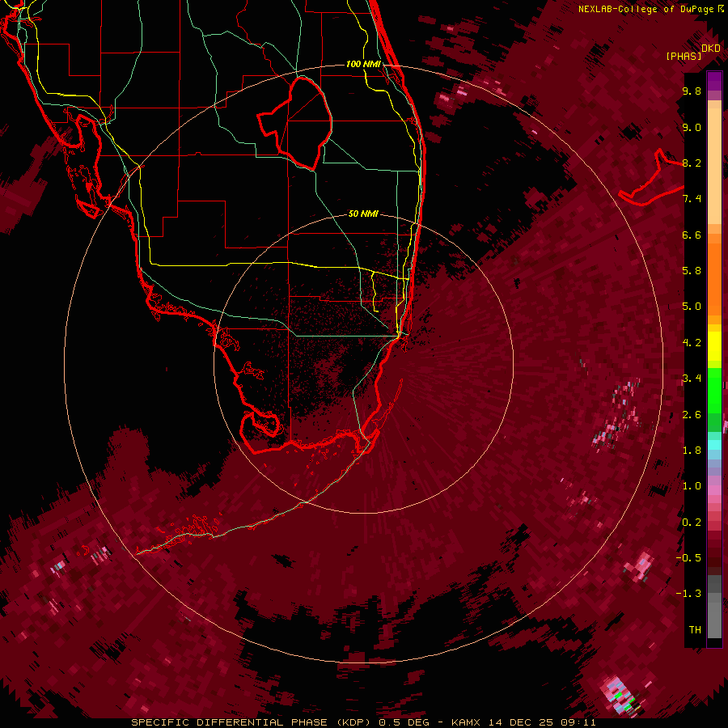Select the 1.0 value on scale
This screenshot has height=728, width=728.
click(692, 486)
